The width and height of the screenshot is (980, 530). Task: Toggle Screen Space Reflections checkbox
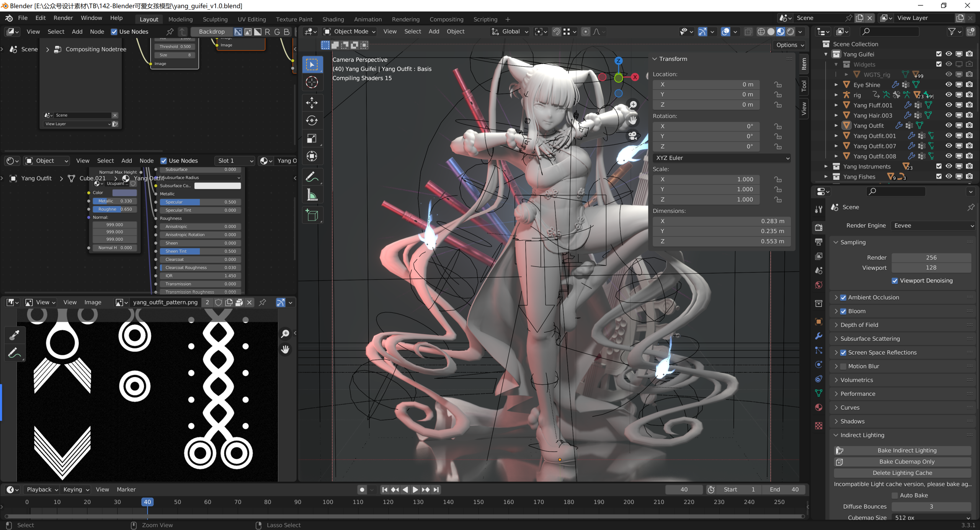click(843, 352)
